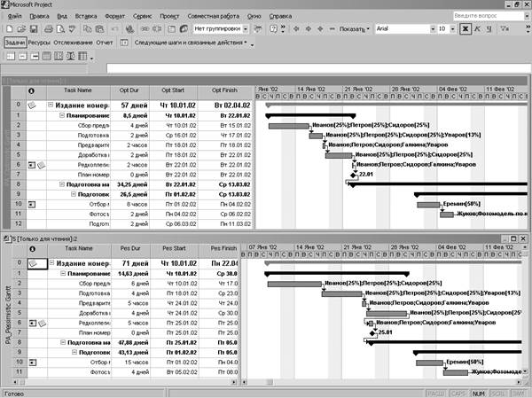Click the note indicator in row 6 upper pane

[41, 165]
